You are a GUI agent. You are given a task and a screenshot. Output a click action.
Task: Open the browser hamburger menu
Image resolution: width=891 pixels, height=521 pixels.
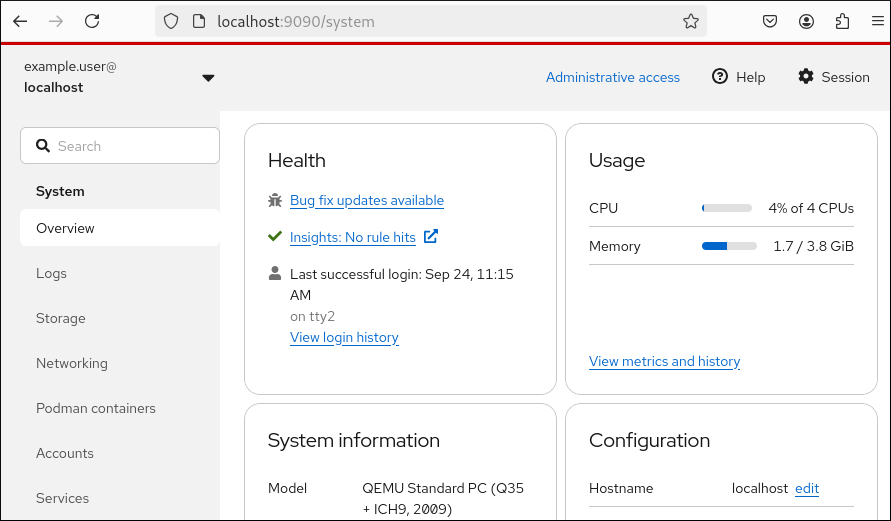[877, 22]
